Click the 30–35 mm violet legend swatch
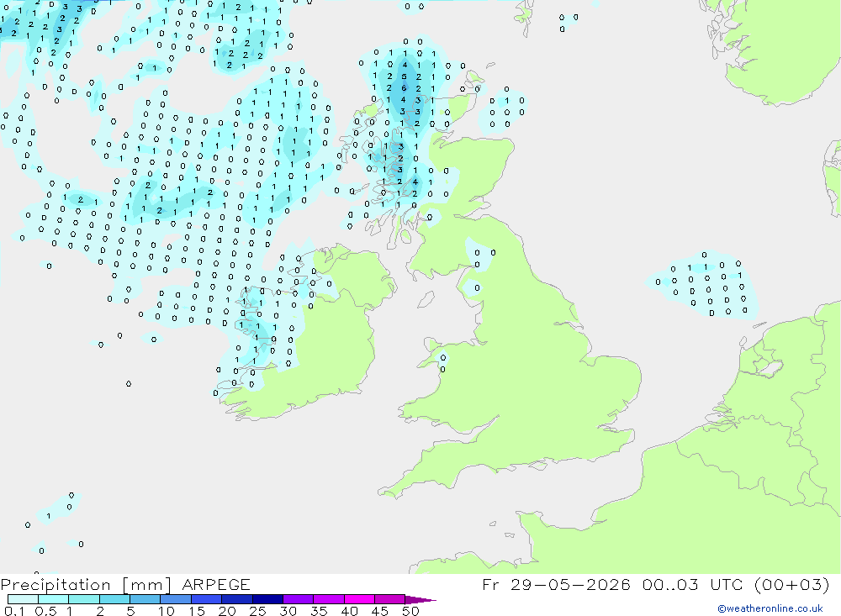Image resolution: width=841 pixels, height=616 pixels. coord(299,599)
